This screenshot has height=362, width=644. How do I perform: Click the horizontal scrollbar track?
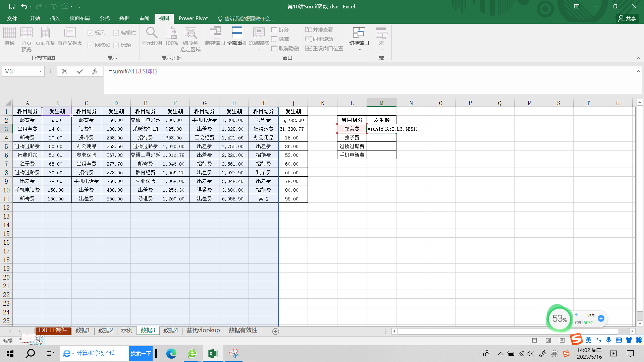507,331
